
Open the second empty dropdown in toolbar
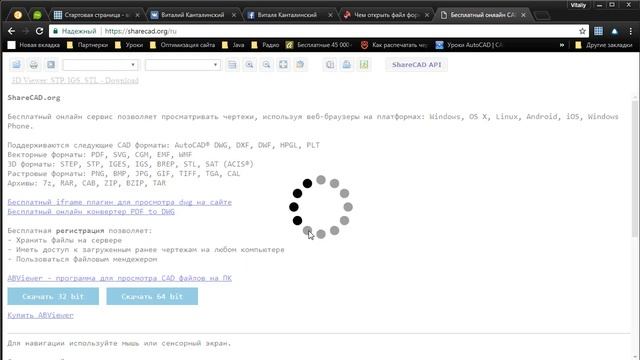[x=183, y=65]
